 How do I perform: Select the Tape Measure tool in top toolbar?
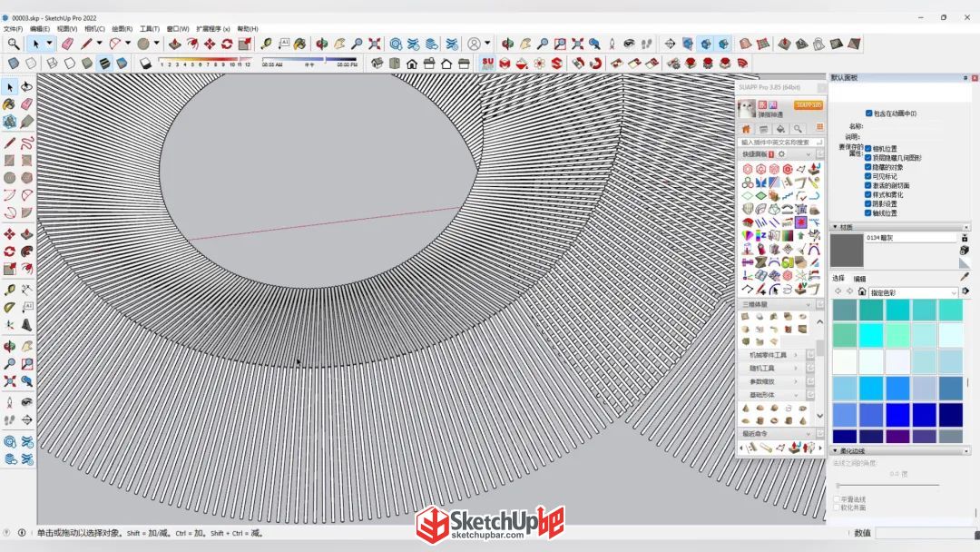[x=266, y=44]
